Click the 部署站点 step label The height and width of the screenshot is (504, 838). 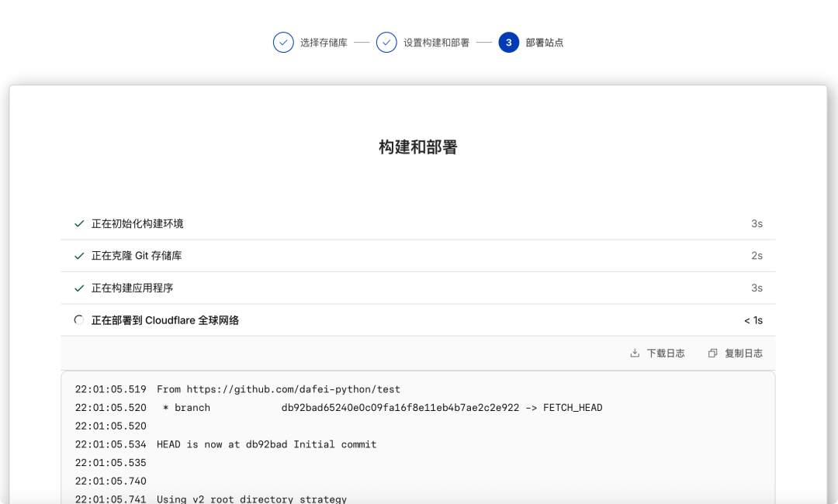[x=545, y=43]
